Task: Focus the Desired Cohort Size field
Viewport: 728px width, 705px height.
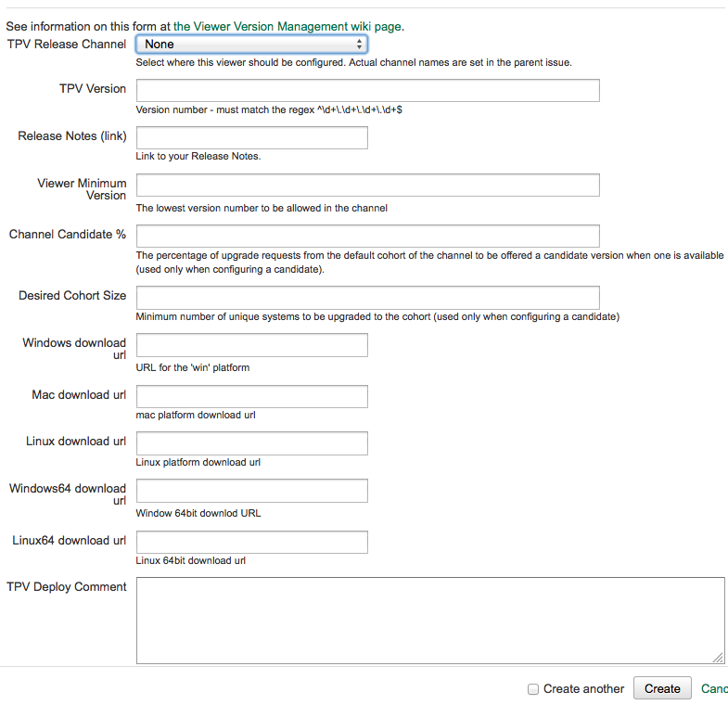Action: click(x=368, y=297)
